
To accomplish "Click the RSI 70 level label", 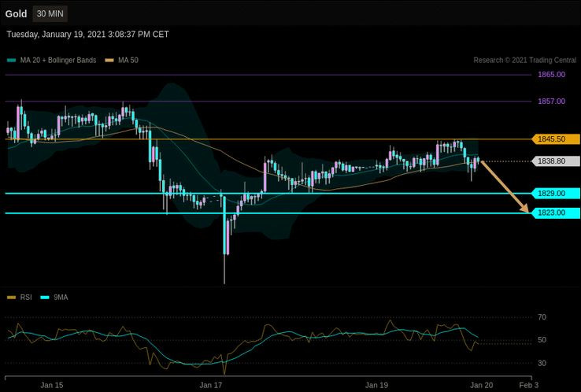I will (542, 317).
